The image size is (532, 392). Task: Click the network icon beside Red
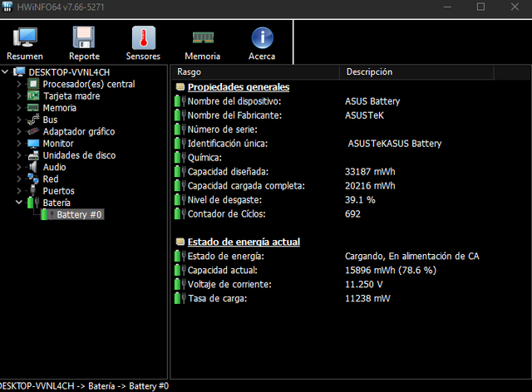pyautogui.click(x=33, y=179)
